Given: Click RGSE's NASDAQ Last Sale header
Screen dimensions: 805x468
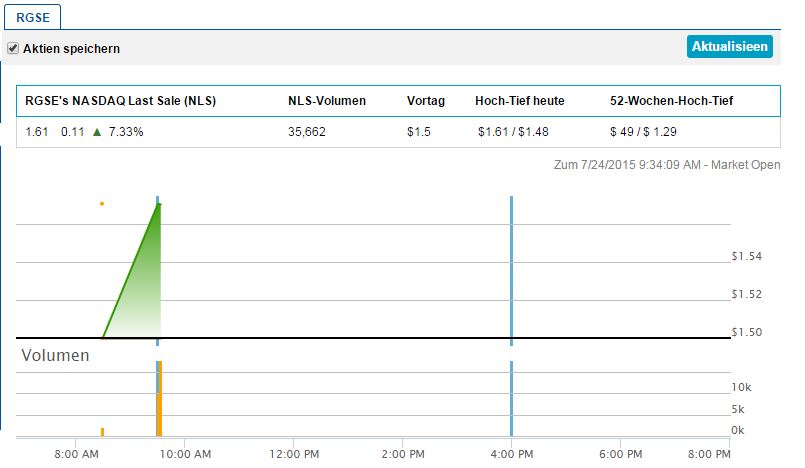Looking at the screenshot, I should click(120, 101).
